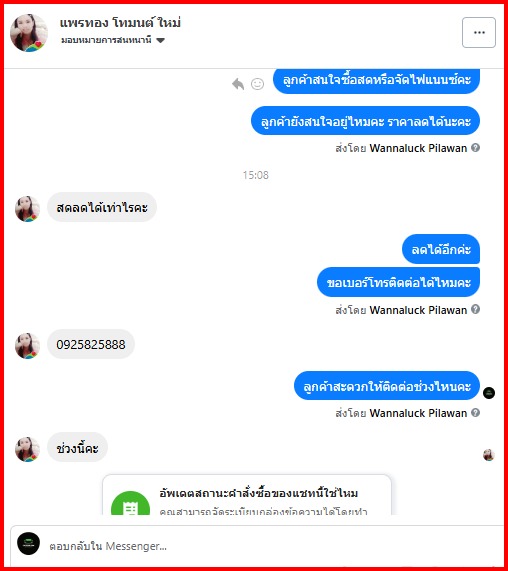Add an emoji reaction via smiley icon
Image resolution: width=508 pixels, height=571 pixels.
tap(257, 84)
